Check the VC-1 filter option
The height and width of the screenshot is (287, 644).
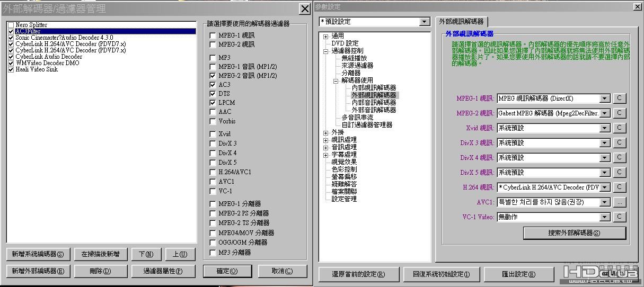(213, 191)
